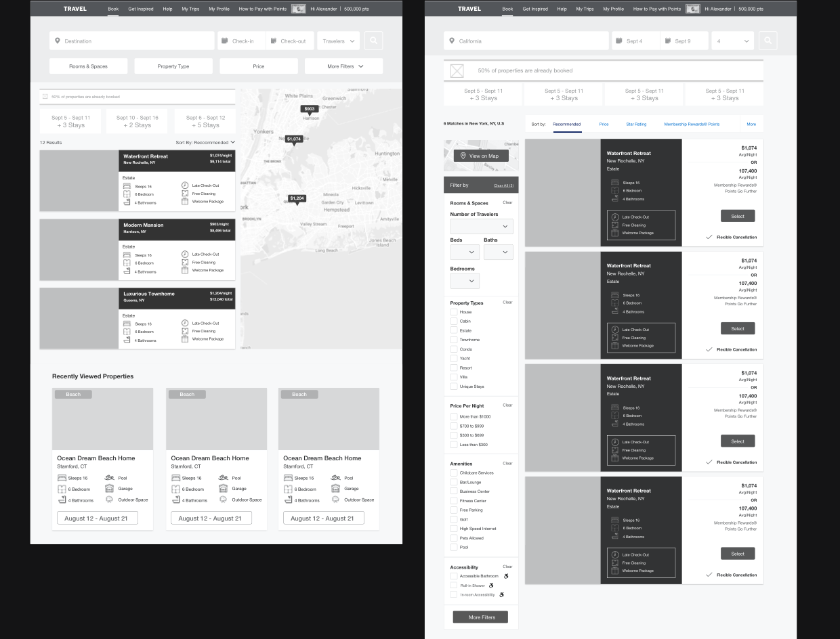Click the search button in right mockup
Screen dimensions: 840x639
point(768,41)
